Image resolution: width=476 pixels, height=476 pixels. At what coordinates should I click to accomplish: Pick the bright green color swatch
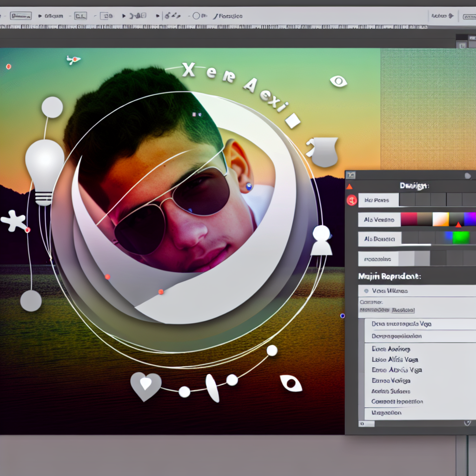[461, 238]
